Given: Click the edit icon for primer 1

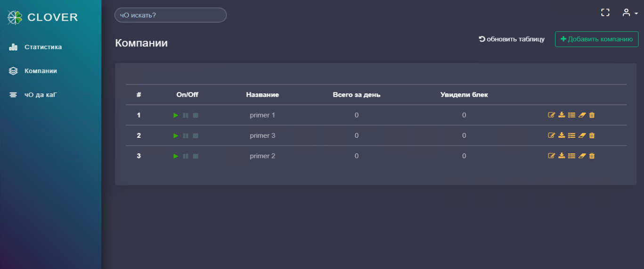Looking at the screenshot, I should click(551, 115).
